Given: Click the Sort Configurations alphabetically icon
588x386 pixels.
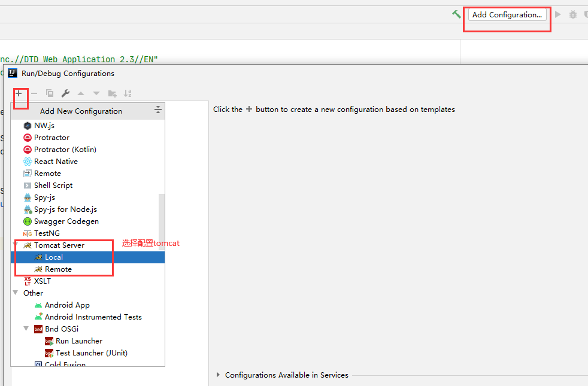Looking at the screenshot, I should tap(128, 93).
